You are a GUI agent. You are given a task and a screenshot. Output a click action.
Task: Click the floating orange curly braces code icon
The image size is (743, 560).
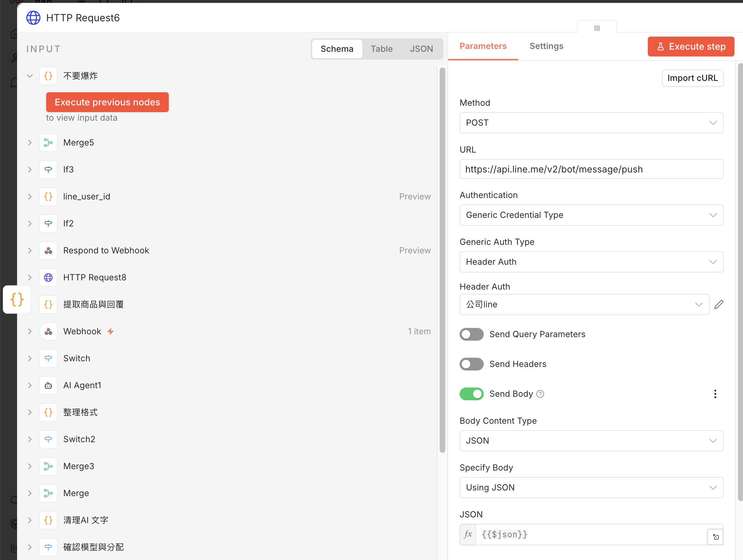tap(17, 300)
